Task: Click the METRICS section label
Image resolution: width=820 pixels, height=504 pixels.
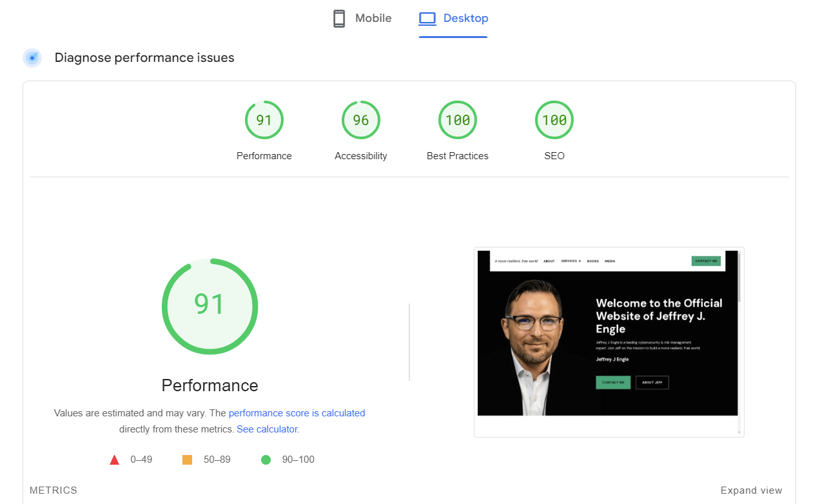Action: pos(54,490)
